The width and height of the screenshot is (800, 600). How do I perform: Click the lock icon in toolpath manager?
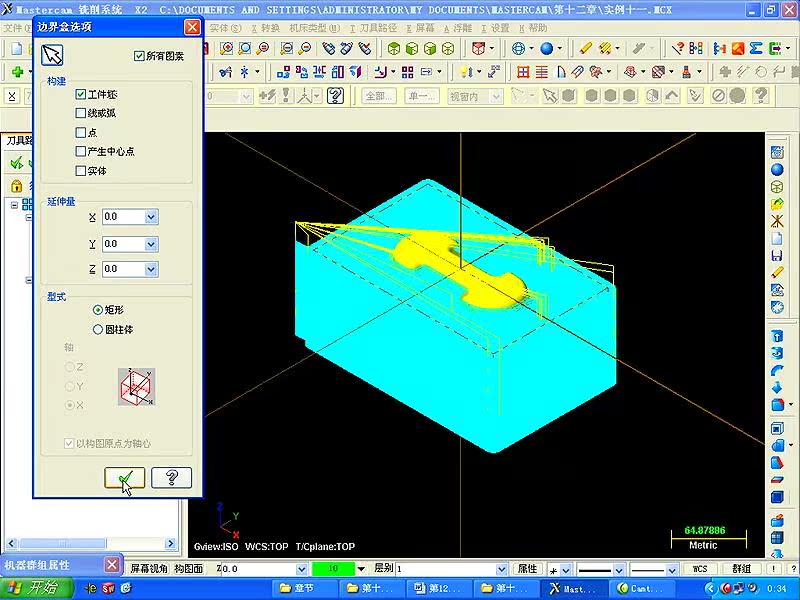click(x=17, y=185)
